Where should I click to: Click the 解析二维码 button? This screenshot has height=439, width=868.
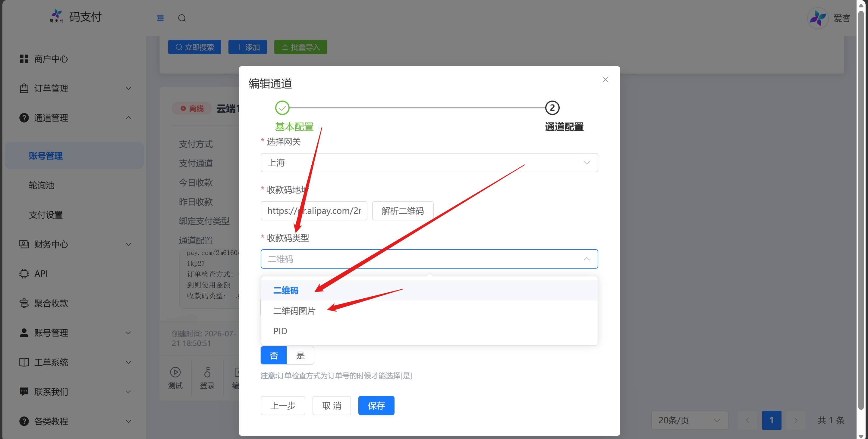[403, 211]
